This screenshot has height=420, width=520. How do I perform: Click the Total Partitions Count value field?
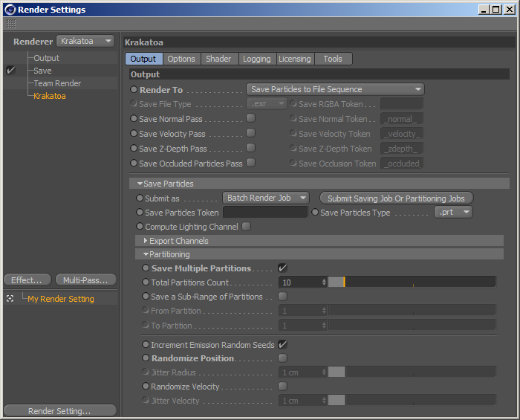(x=299, y=282)
